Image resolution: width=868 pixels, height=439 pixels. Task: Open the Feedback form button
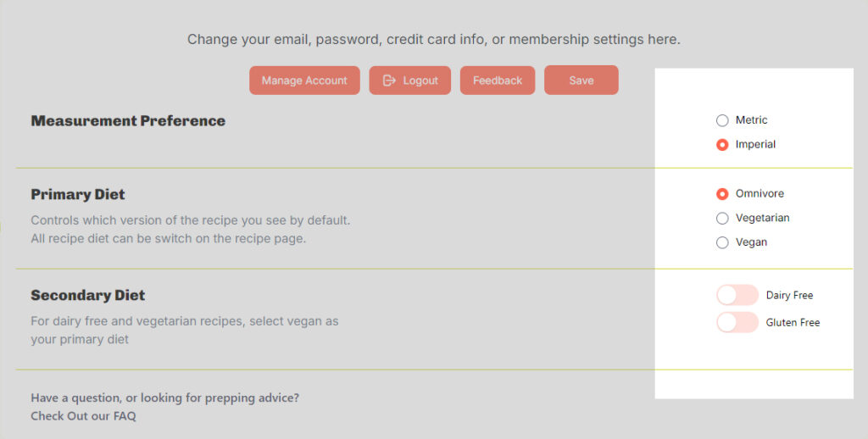[x=497, y=81]
